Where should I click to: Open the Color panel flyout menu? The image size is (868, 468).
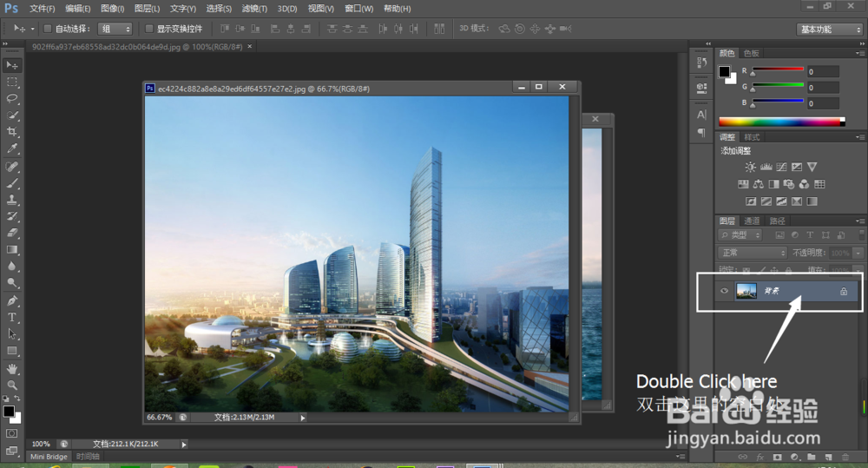point(859,53)
